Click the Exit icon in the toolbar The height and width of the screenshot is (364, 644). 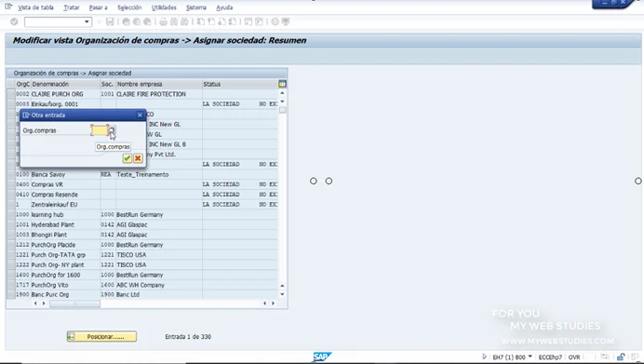click(137, 21)
